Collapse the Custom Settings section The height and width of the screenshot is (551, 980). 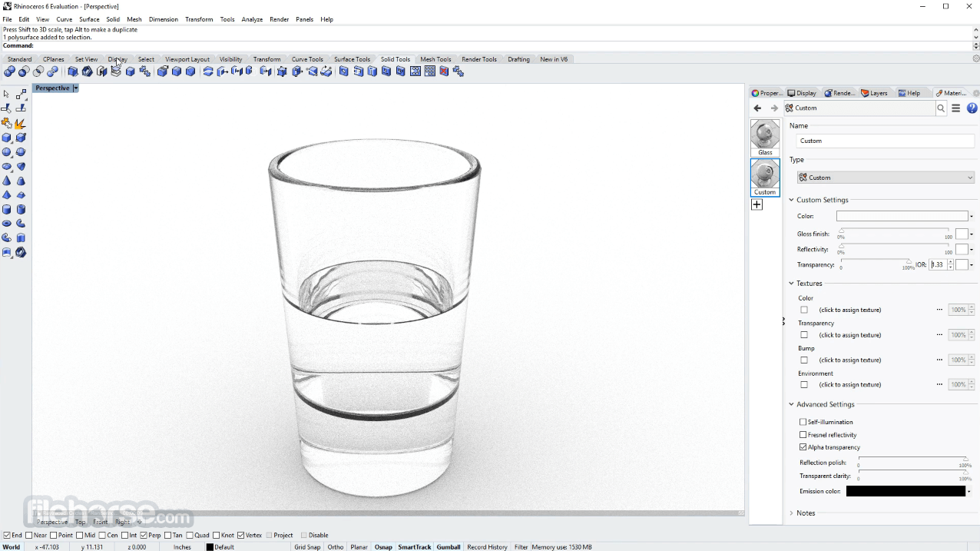coord(792,200)
